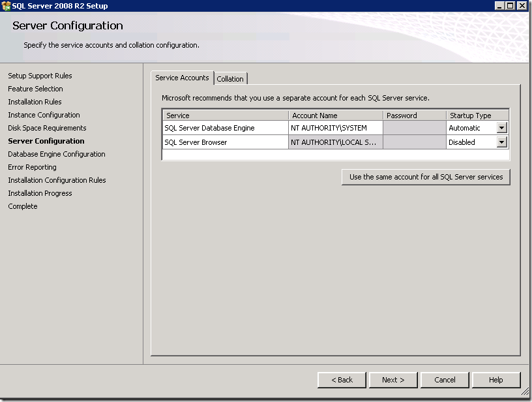
Task: Switch to the Service Accounts tab
Action: point(182,78)
